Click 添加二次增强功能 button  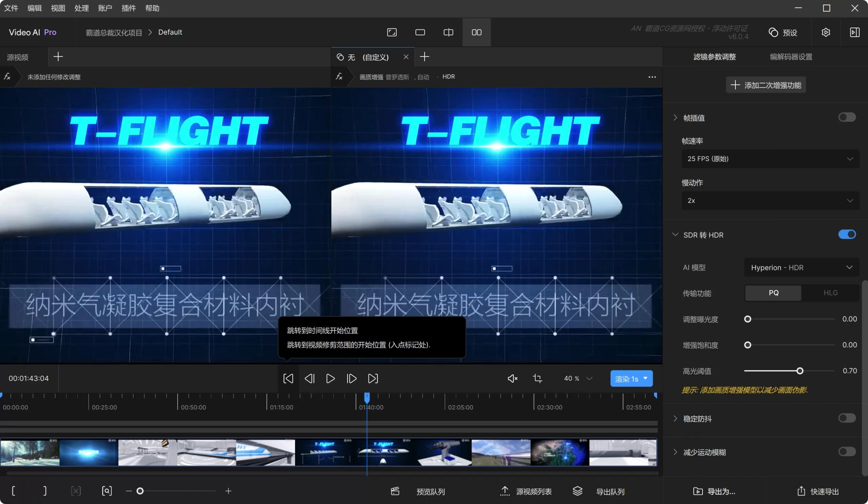click(766, 85)
